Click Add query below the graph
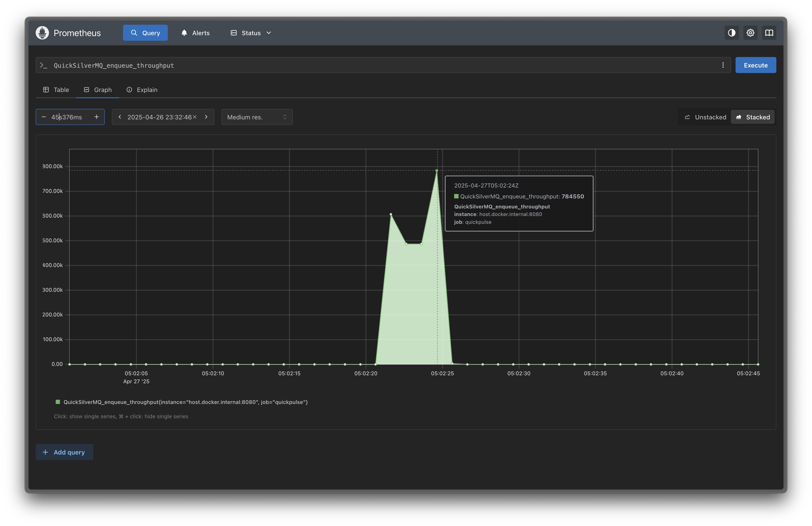The image size is (812, 526). point(64,452)
